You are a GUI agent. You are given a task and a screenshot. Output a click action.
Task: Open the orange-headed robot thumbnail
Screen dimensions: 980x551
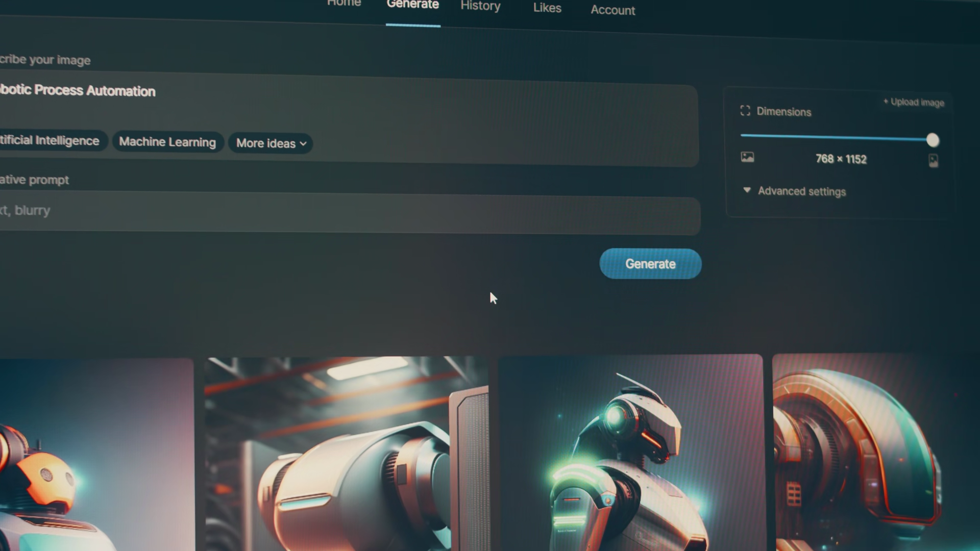pyautogui.click(x=96, y=454)
